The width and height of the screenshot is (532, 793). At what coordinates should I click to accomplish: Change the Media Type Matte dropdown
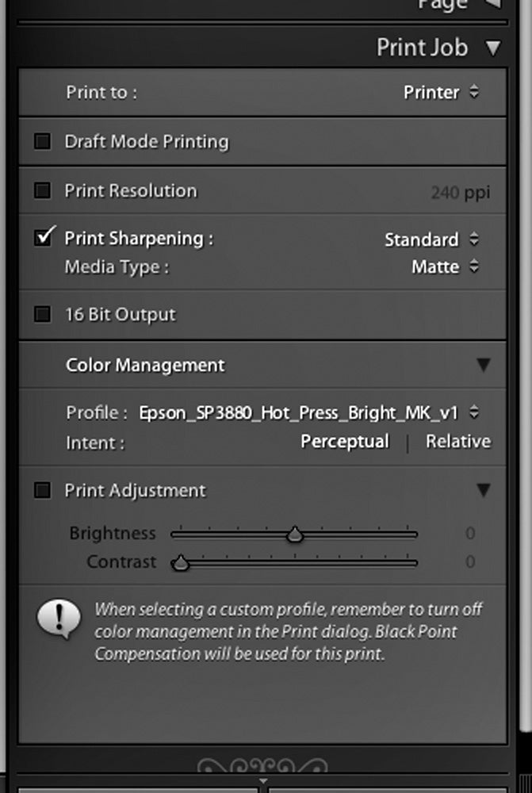(x=445, y=266)
